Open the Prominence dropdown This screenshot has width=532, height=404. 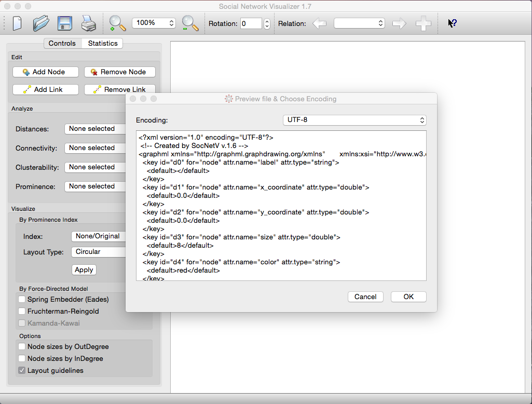[x=95, y=186]
